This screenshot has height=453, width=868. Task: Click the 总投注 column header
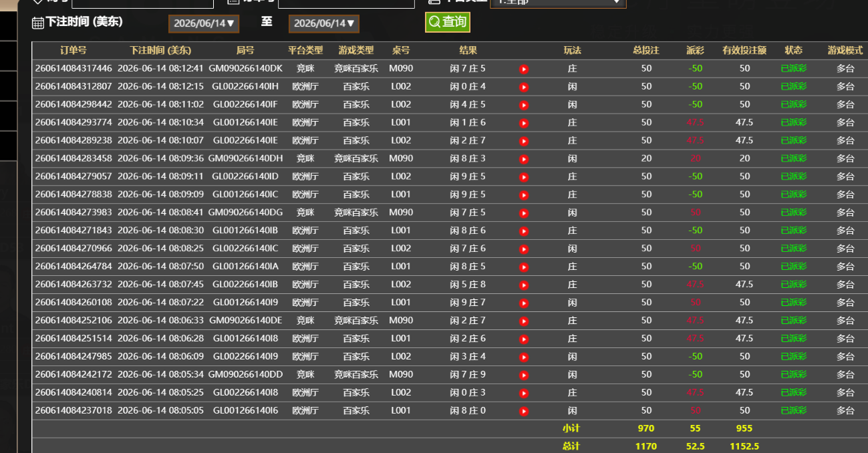(x=646, y=51)
